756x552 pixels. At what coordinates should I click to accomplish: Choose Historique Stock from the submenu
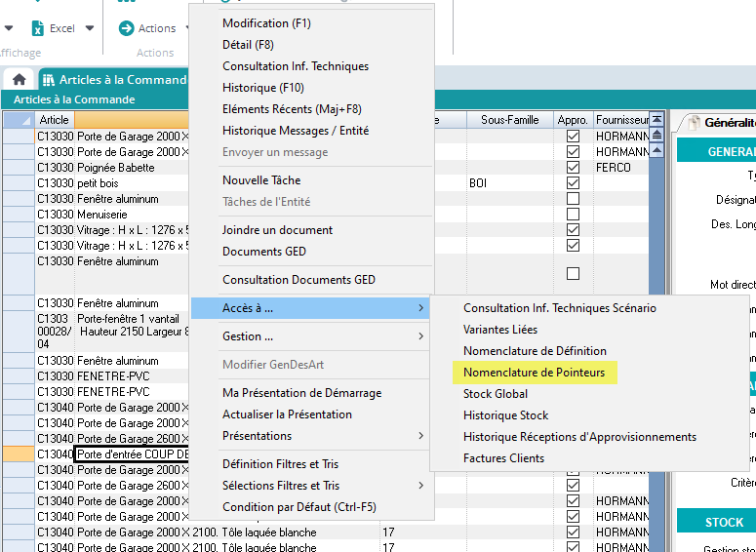[x=505, y=415]
